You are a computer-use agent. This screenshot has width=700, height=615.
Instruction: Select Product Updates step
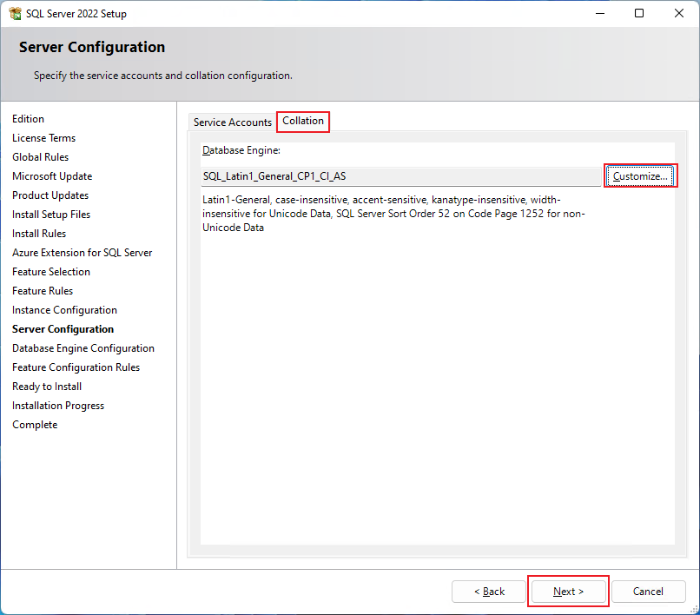click(x=50, y=195)
